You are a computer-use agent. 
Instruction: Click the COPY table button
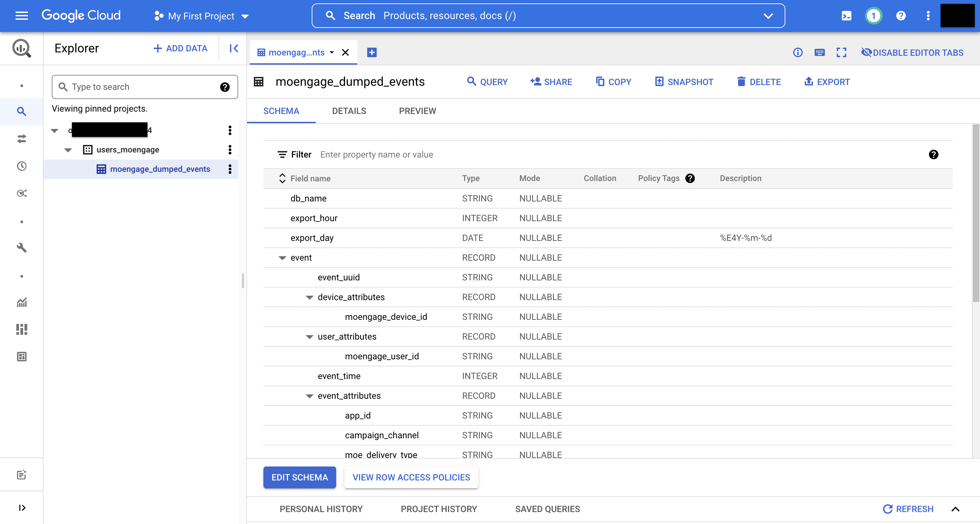click(x=613, y=82)
